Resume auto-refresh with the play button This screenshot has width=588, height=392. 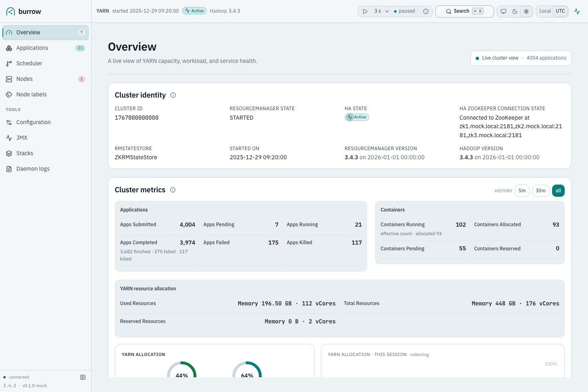tap(365, 11)
